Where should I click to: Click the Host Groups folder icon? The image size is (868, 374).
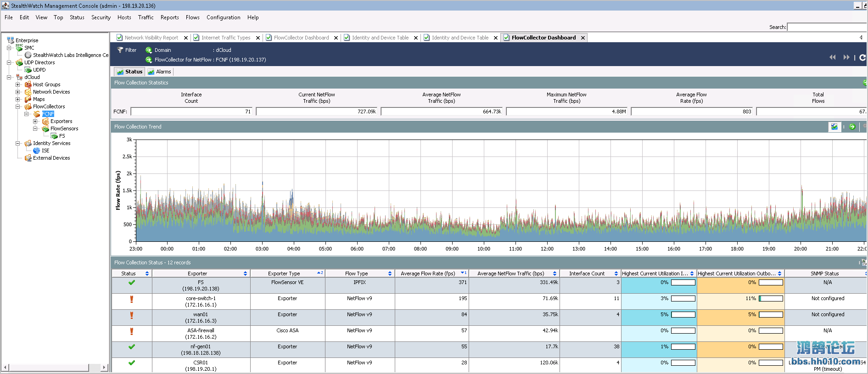click(28, 84)
